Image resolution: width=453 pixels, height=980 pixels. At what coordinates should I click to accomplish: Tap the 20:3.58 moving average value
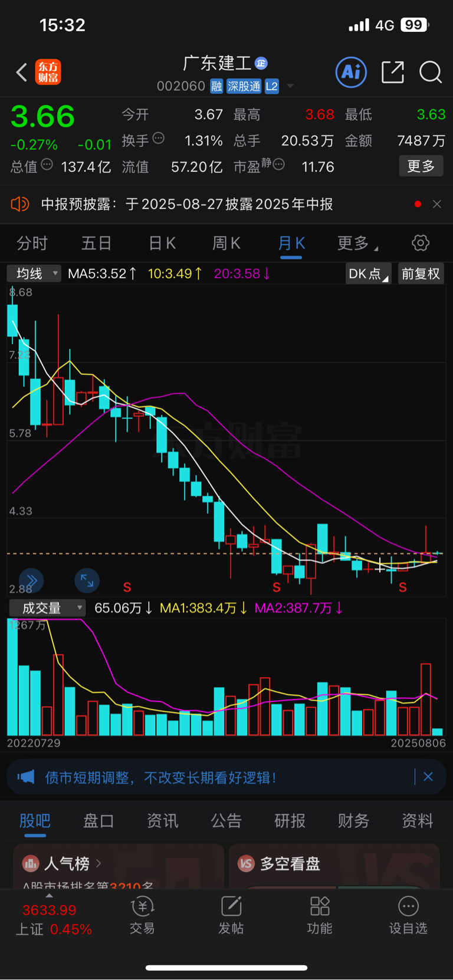(242, 273)
